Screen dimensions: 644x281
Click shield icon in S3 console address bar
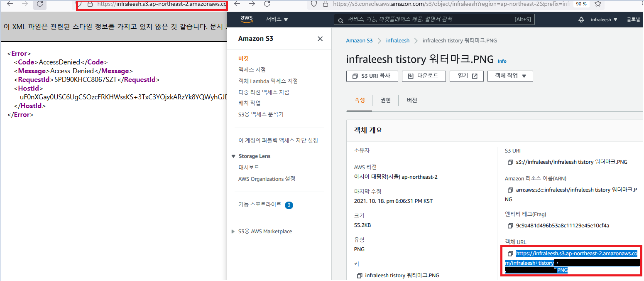point(314,4)
